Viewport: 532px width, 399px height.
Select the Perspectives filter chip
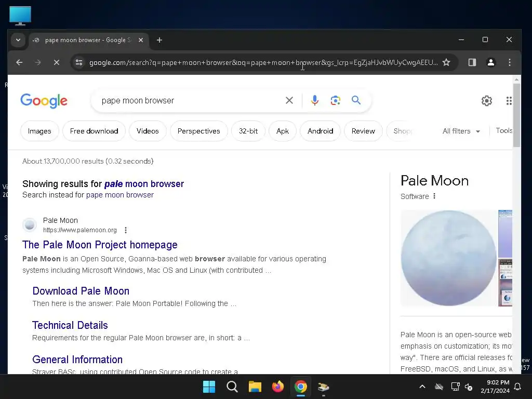click(x=199, y=131)
